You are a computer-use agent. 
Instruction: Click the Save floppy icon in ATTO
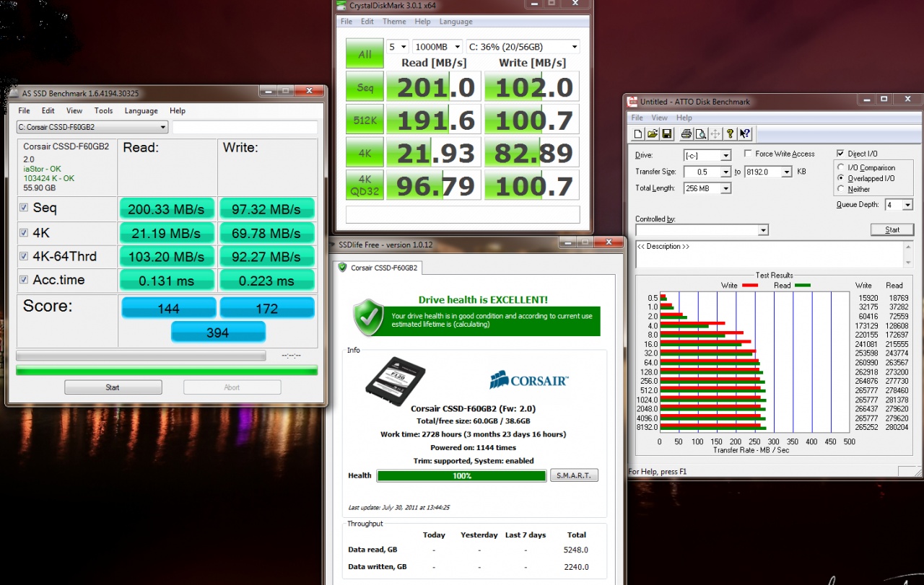click(x=667, y=134)
